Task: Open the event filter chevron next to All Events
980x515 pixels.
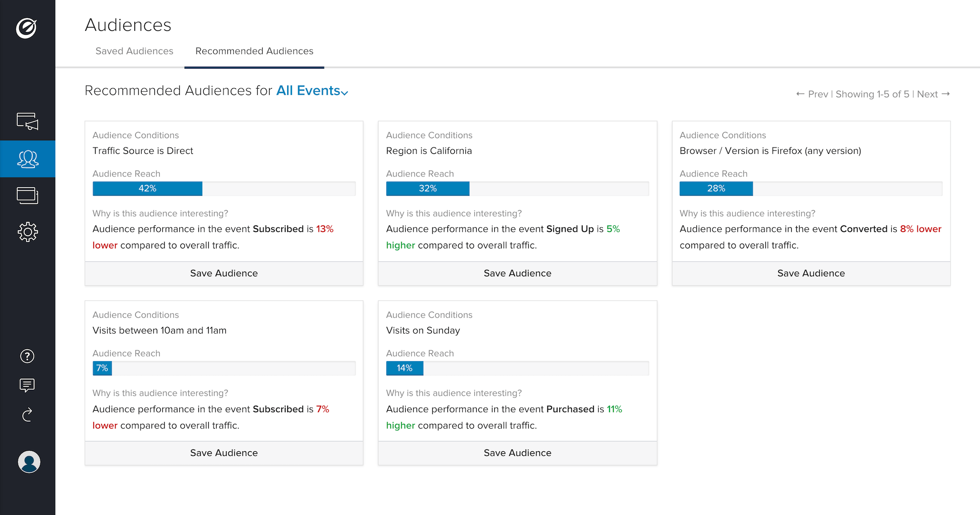Action: tap(344, 92)
